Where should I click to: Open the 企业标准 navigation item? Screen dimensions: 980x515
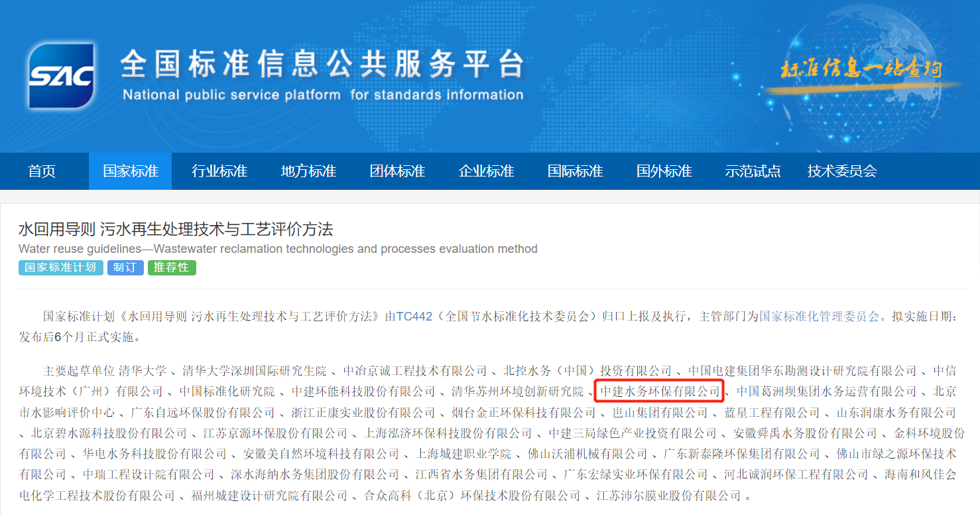click(x=486, y=171)
